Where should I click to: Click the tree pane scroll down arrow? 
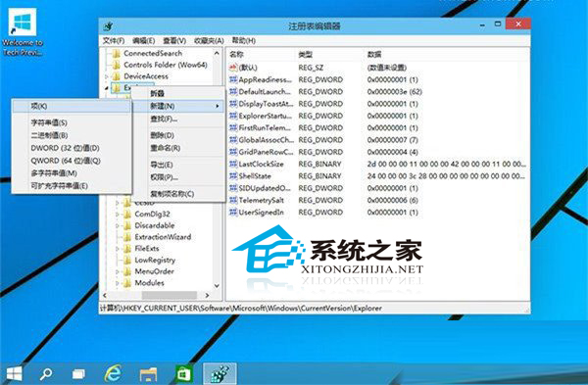217,286
